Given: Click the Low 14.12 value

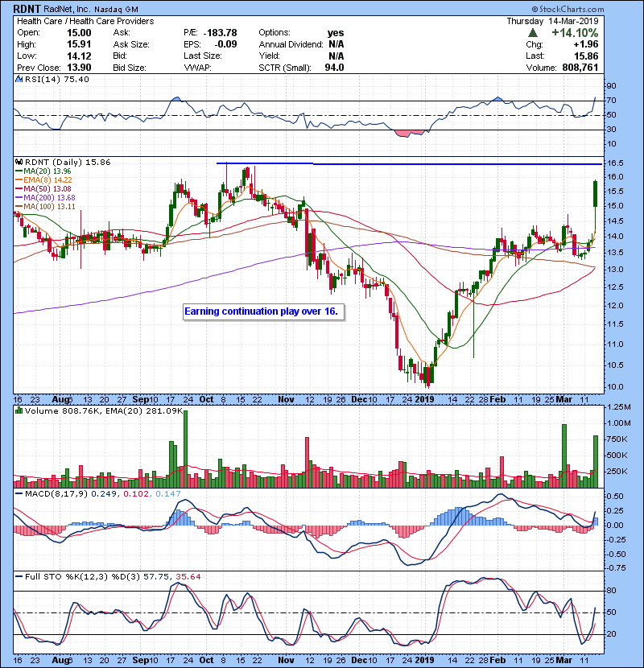Looking at the screenshot, I should click(x=79, y=56).
